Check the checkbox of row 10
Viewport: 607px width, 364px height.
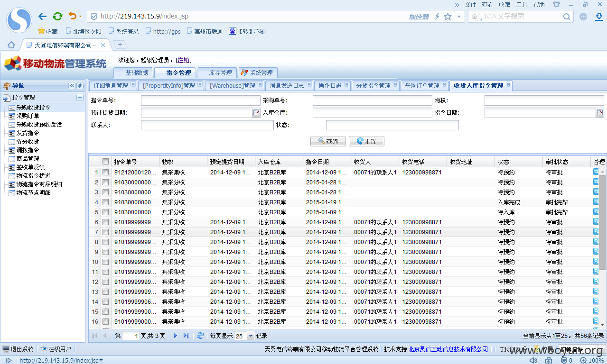point(105,262)
